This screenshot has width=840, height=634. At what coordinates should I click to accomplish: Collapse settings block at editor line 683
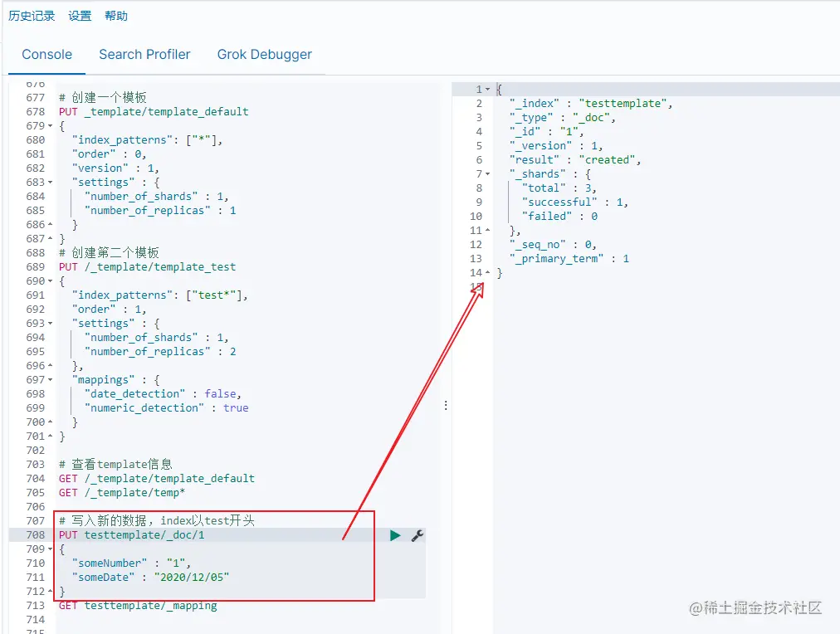pyautogui.click(x=51, y=183)
